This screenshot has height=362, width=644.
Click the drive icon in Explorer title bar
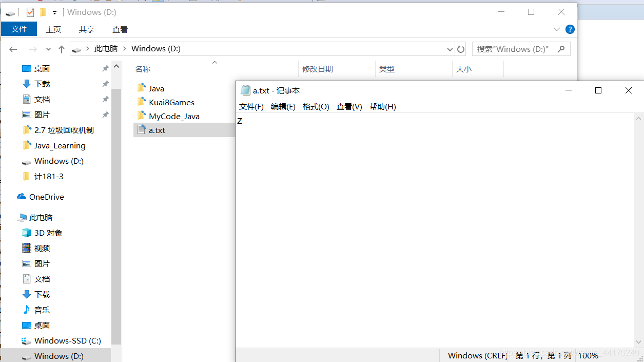(10, 12)
